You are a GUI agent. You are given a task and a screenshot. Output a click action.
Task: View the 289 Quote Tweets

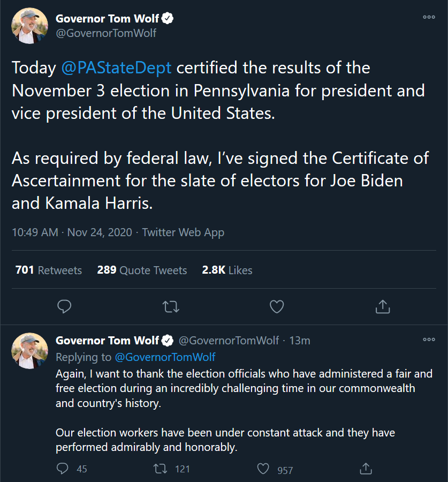click(142, 270)
